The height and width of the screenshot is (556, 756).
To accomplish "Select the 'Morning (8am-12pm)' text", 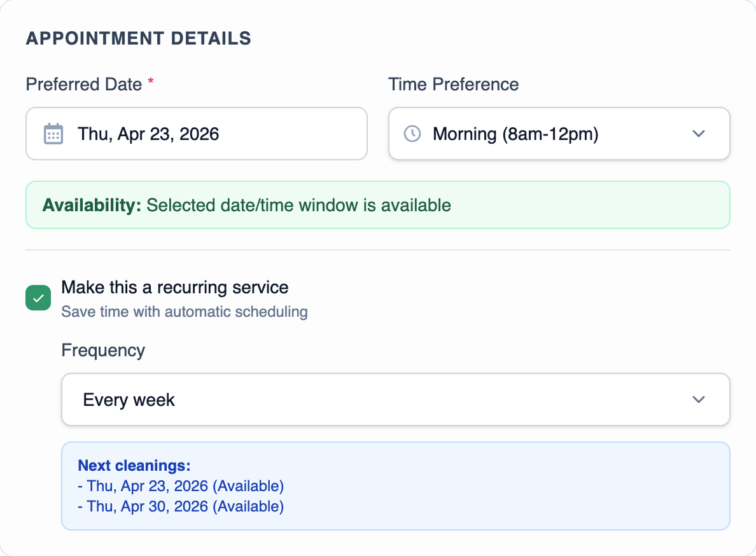I will click(515, 134).
